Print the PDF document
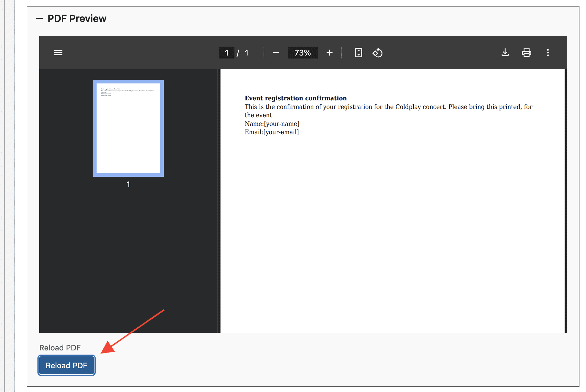586x392 pixels. 526,53
